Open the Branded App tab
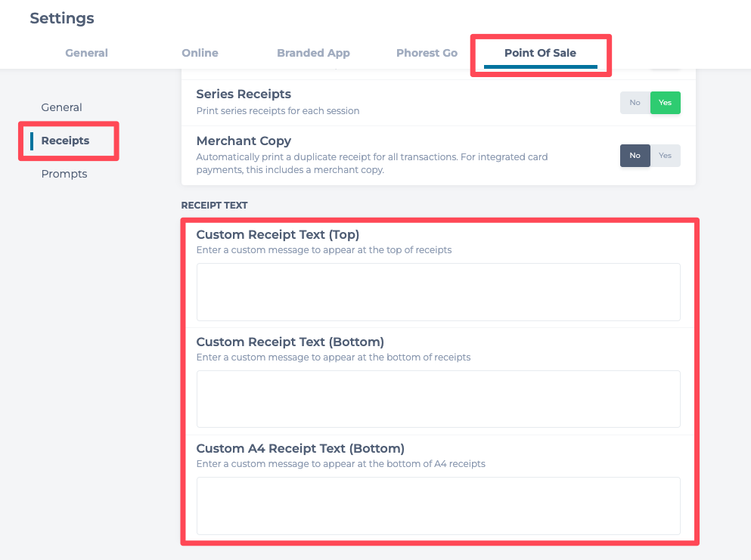 (313, 53)
